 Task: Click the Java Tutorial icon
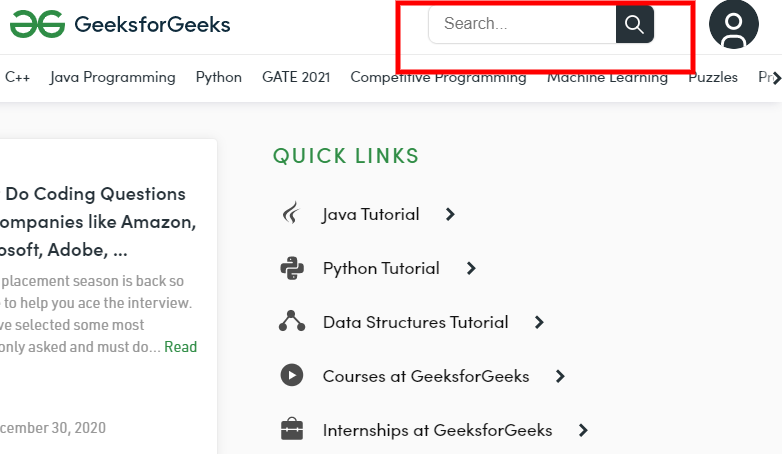[x=291, y=214]
